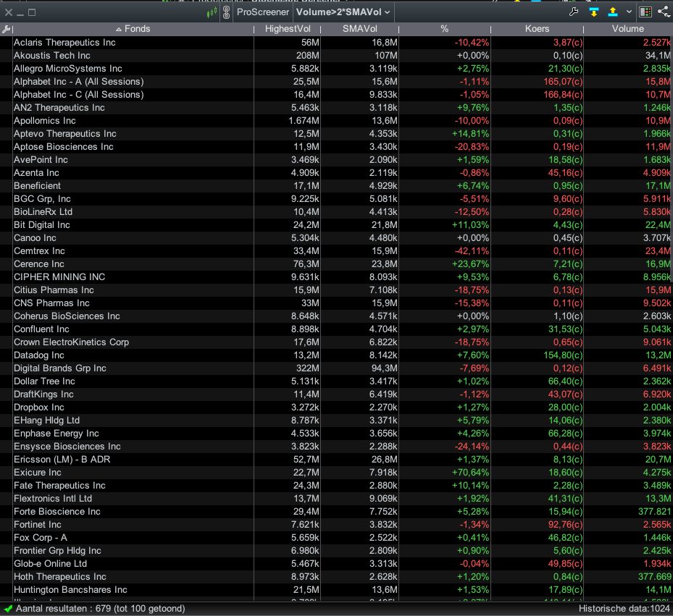Image resolution: width=673 pixels, height=616 pixels.
Task: Select the BioLineRx Ltd row
Action: point(336,212)
